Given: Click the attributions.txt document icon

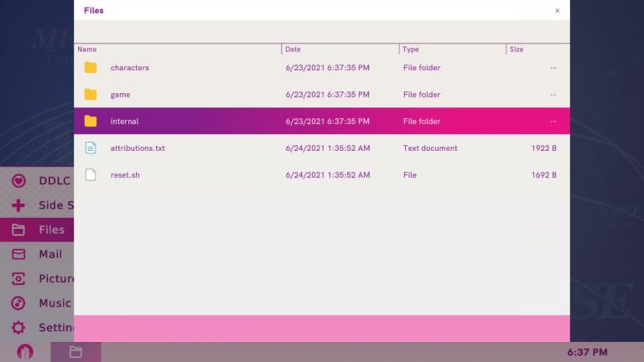Looking at the screenshot, I should [x=91, y=148].
